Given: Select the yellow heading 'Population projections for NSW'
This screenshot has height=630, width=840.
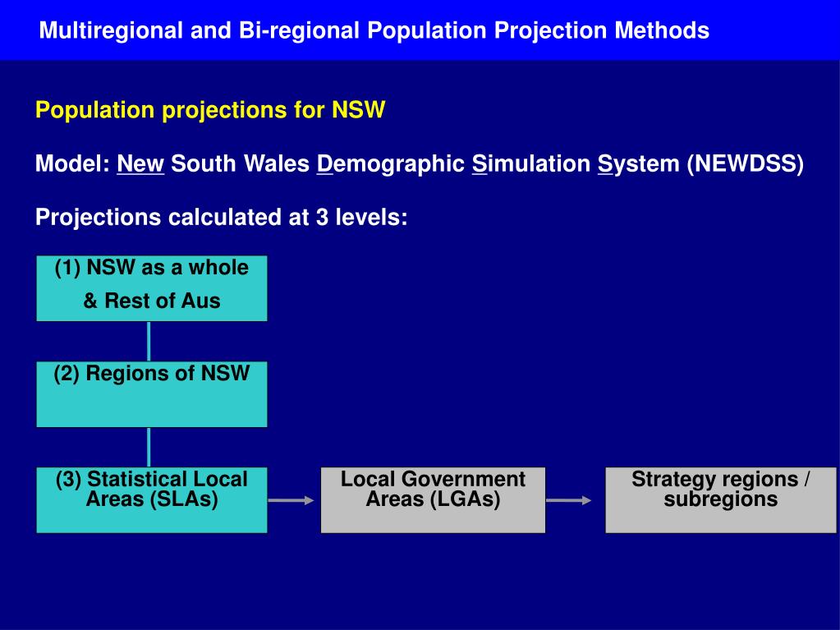Looking at the screenshot, I should pyautogui.click(x=210, y=110).
